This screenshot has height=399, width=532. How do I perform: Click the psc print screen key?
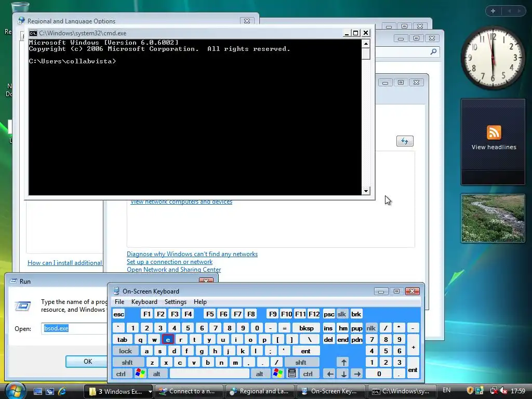(x=328, y=314)
